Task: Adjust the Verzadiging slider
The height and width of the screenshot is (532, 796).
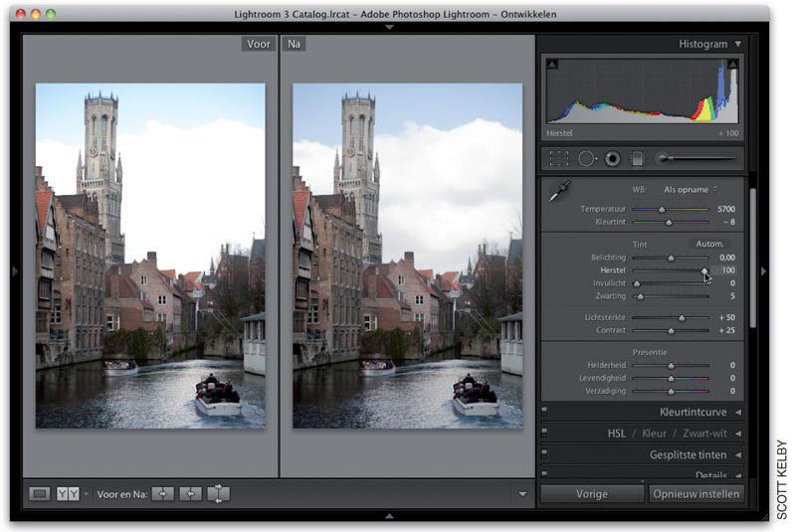Action: click(670, 391)
